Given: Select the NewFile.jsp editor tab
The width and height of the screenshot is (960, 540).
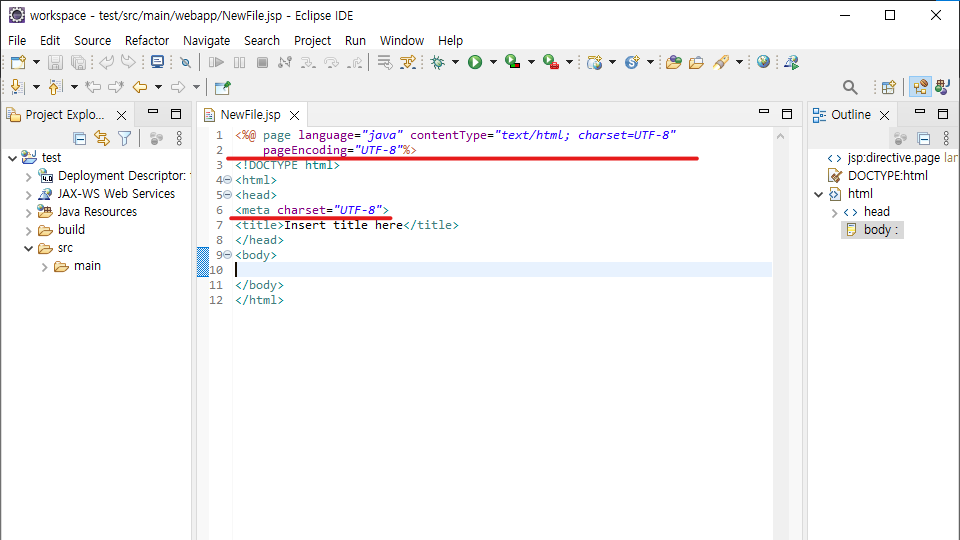Looking at the screenshot, I should [250, 115].
